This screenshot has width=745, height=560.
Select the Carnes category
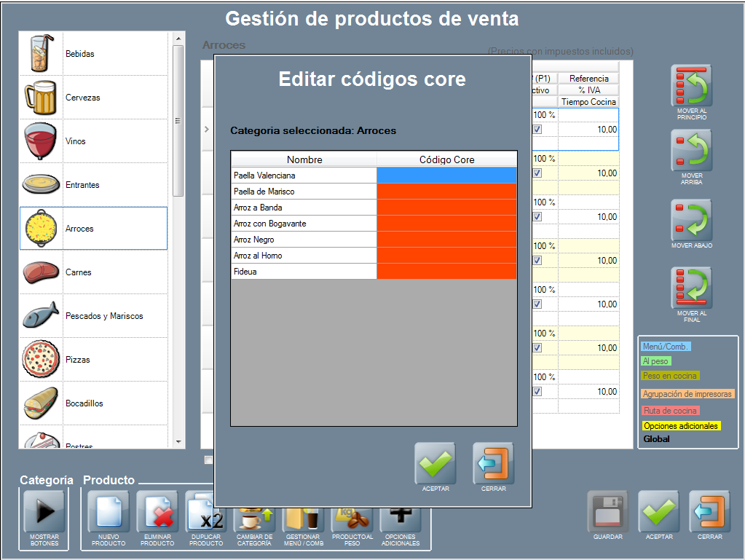coord(93,272)
